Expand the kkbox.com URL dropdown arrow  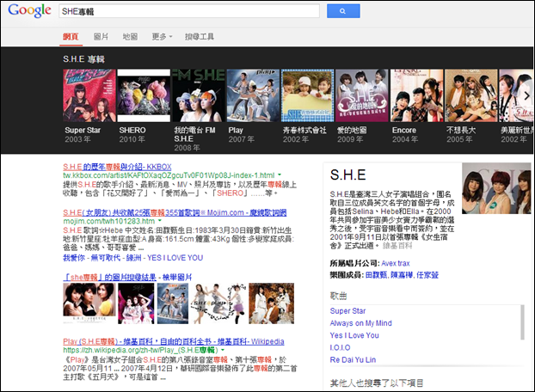point(280,175)
